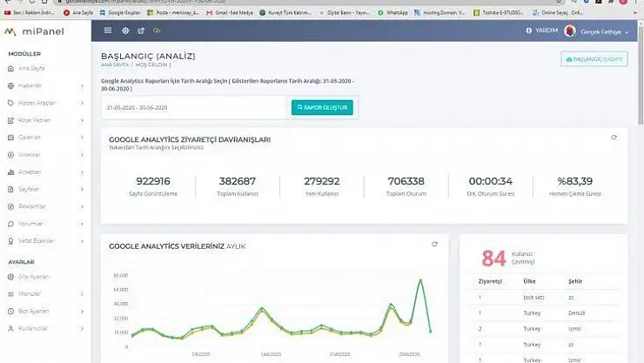
Task: Refresh the Ziyaretçi Davranışları card
Action: tap(614, 138)
